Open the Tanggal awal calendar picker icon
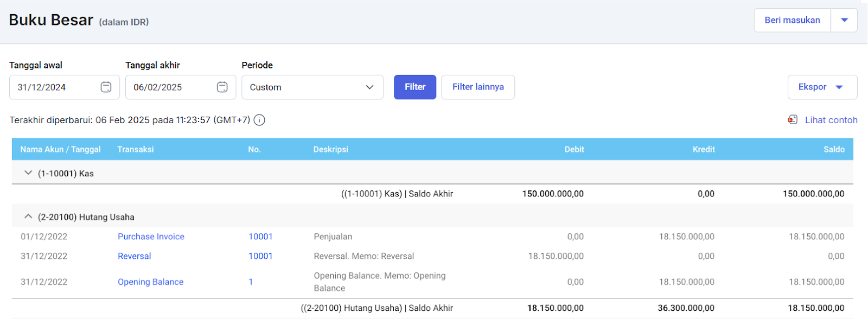This screenshot has width=868, height=319. [x=106, y=87]
